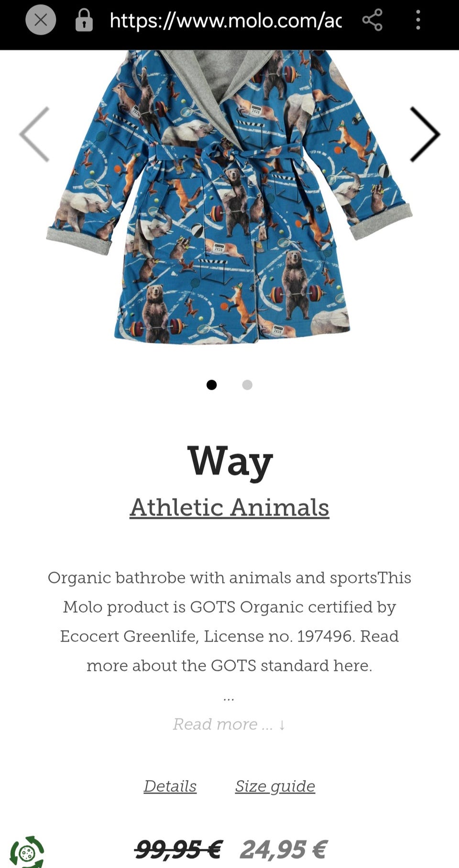Open the Athletic Animals collection link
The image size is (459, 868).
(229, 507)
